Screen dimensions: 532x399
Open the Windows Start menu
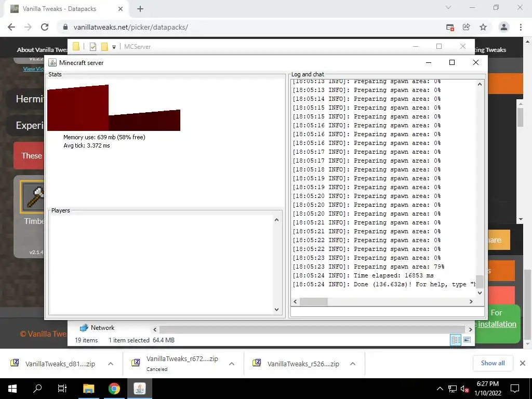pyautogui.click(x=12, y=389)
